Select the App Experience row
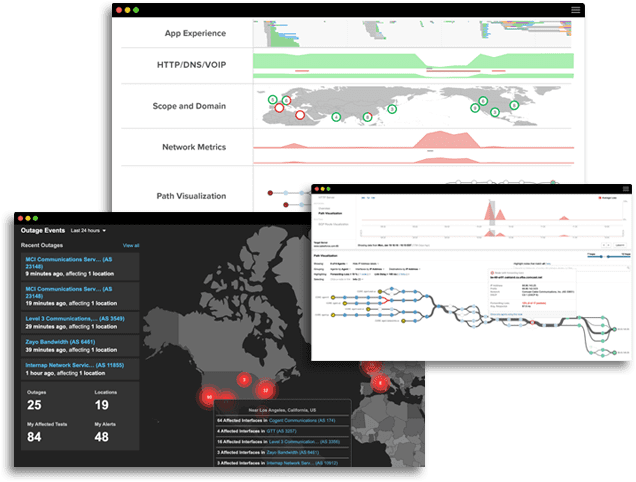Screen dimensions: 636x482 pyautogui.click(x=195, y=33)
